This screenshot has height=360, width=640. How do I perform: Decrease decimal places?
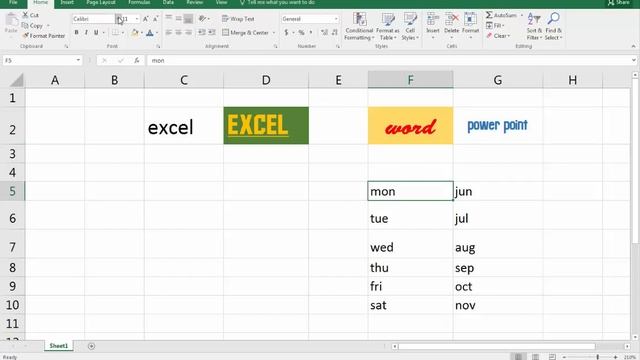click(335, 32)
